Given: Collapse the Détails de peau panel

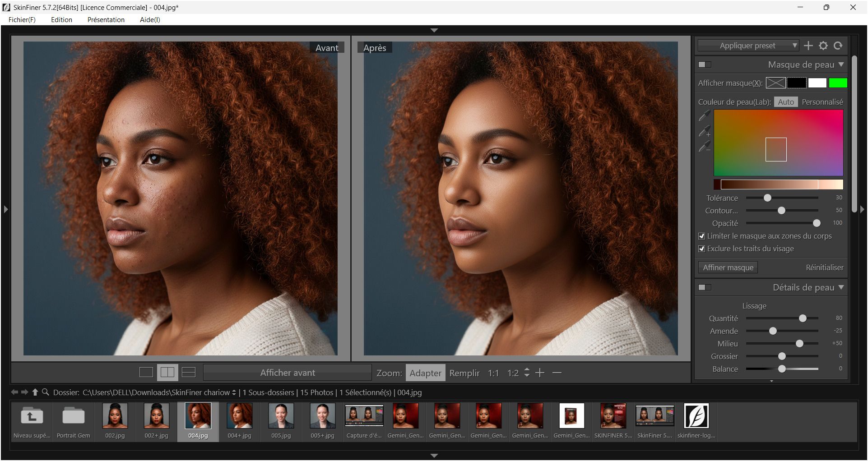Looking at the screenshot, I should pyautogui.click(x=841, y=287).
